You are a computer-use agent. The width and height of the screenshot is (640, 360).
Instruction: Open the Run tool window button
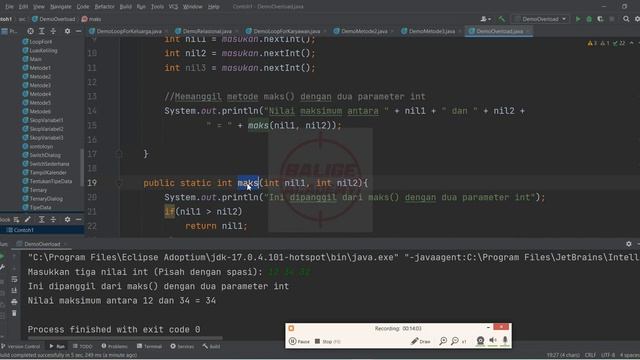57,346
